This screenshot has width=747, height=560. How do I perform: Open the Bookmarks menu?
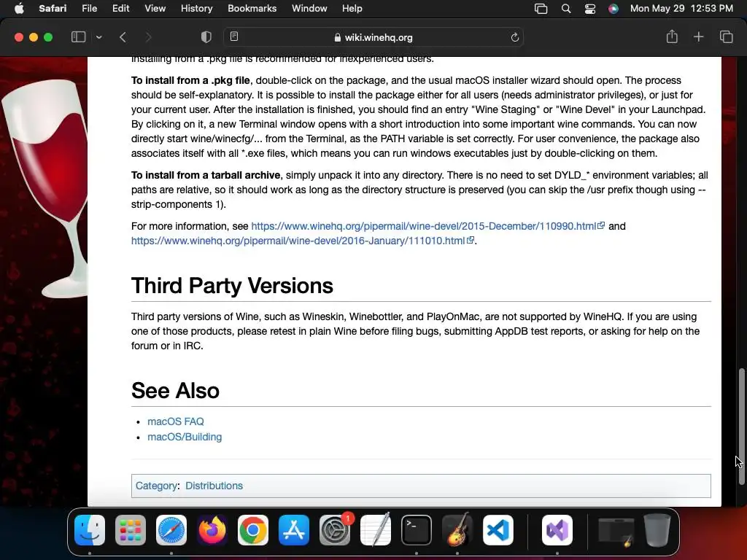pyautogui.click(x=252, y=9)
